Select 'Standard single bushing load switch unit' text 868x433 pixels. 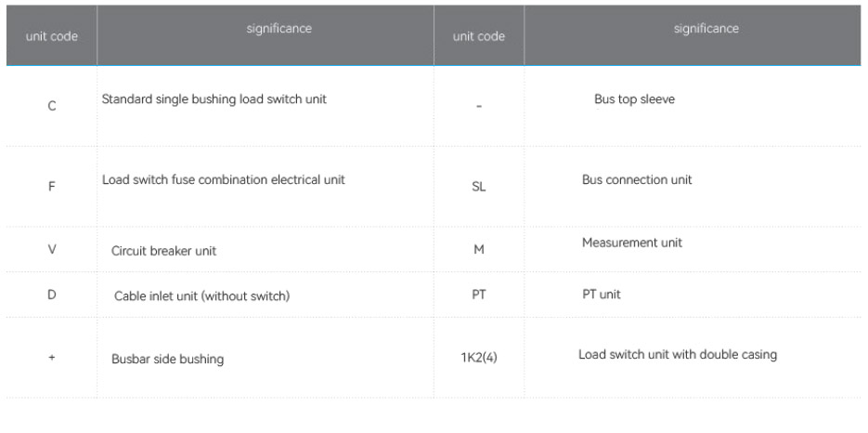click(214, 99)
